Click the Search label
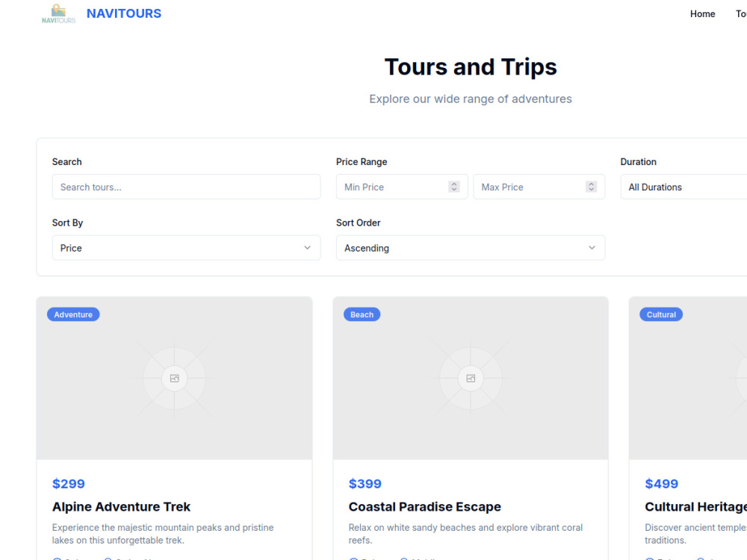 66,162
